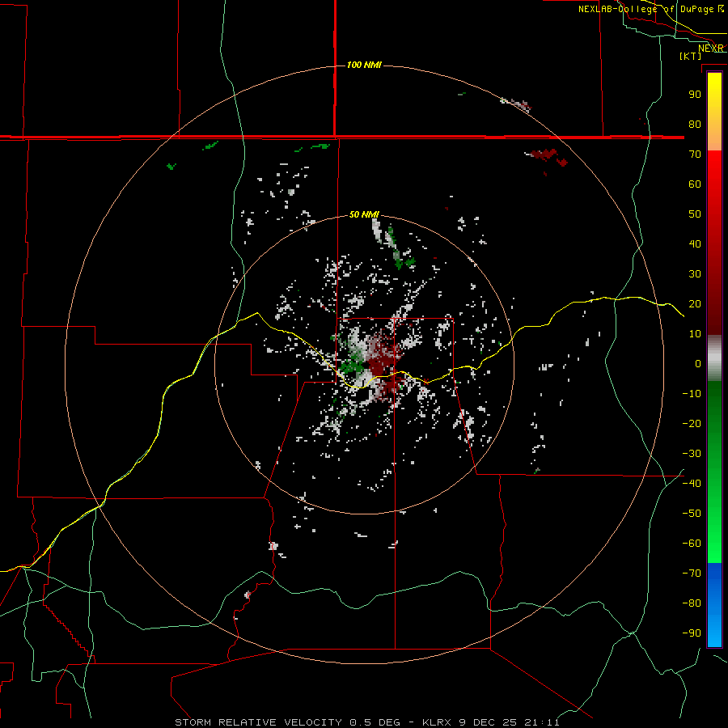Click the blue bottom segment of color bar
This screenshot has height=728, width=728.
(x=714, y=605)
